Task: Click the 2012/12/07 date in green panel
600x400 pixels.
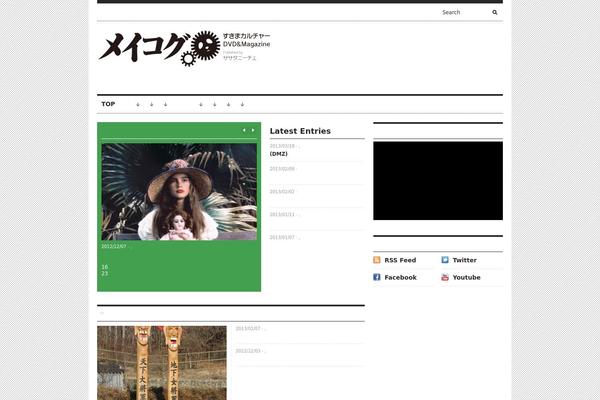Action: (x=114, y=247)
